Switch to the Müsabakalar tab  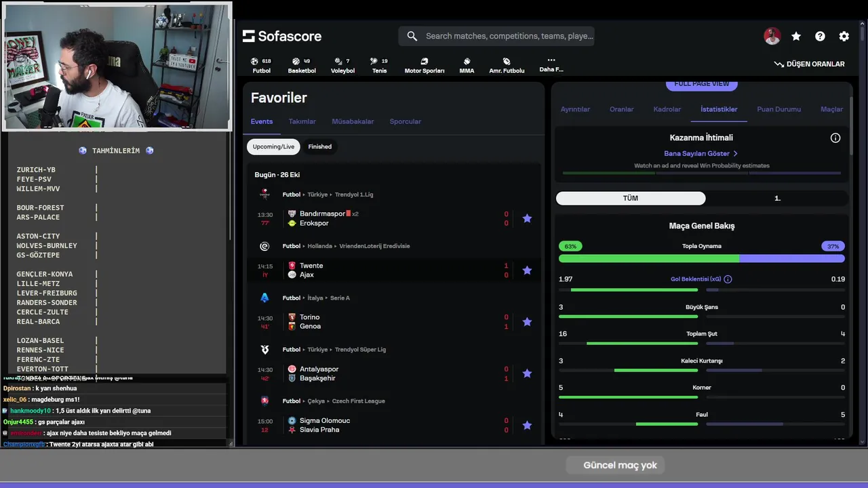353,121
